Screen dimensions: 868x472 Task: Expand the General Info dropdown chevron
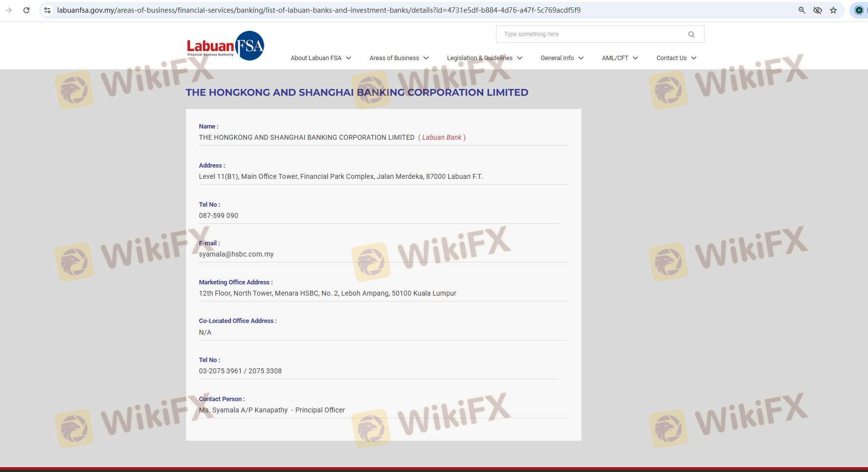pos(581,58)
